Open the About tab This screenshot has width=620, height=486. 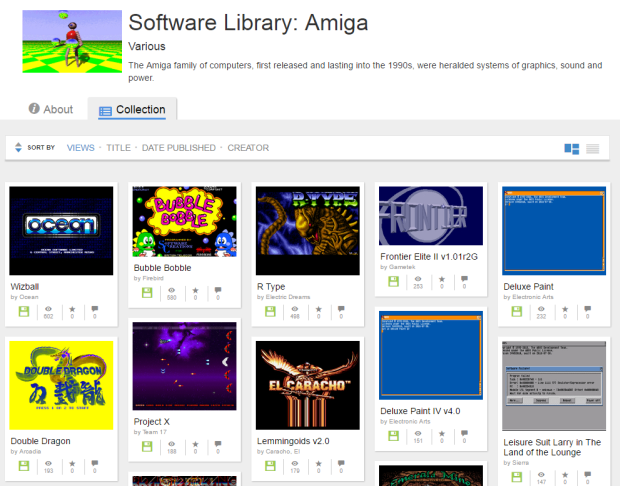(x=51, y=109)
